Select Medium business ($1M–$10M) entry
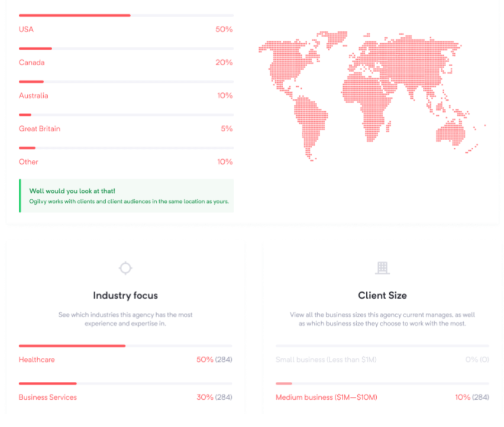This screenshot has height=427, width=504. click(327, 397)
